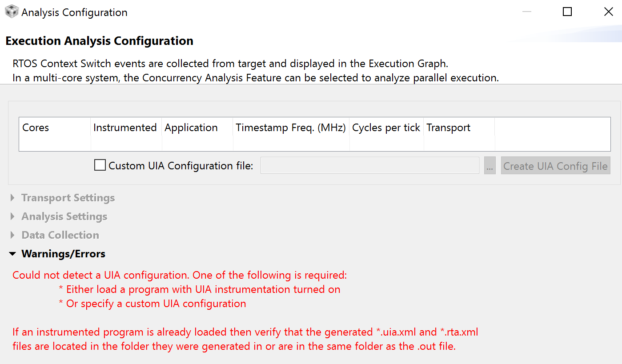Click the UIA configuration file path field

(x=370, y=165)
